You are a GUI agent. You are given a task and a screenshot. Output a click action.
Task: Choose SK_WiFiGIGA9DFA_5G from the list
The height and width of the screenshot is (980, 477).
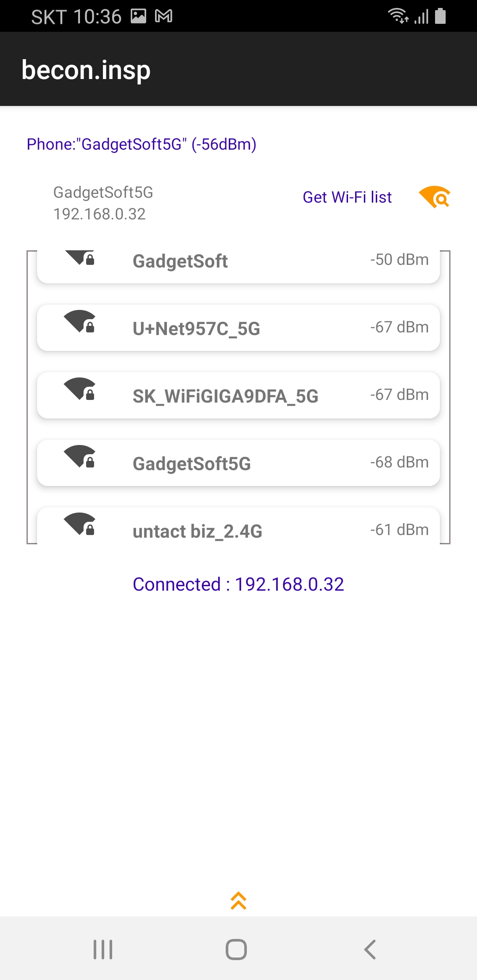[x=238, y=396]
